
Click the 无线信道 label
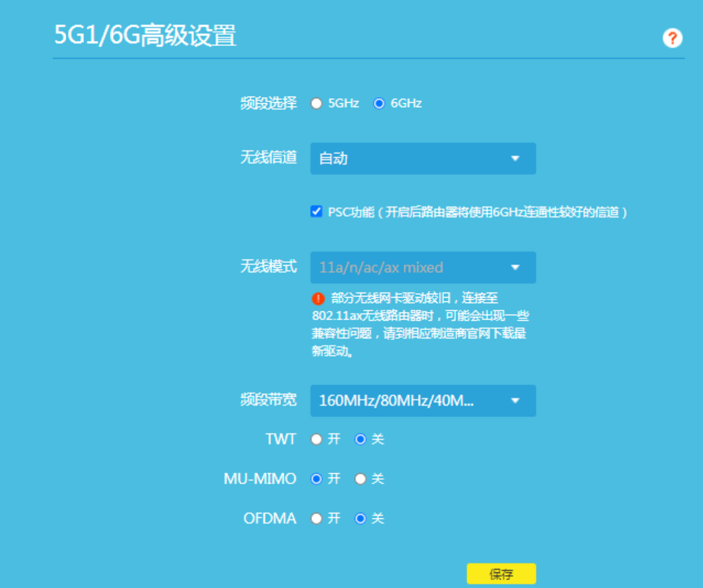pos(268,157)
